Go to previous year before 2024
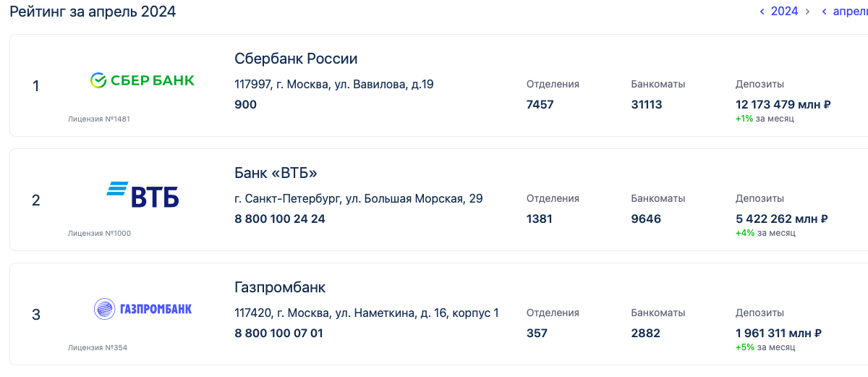The width and height of the screenshot is (868, 377). pyautogui.click(x=762, y=12)
